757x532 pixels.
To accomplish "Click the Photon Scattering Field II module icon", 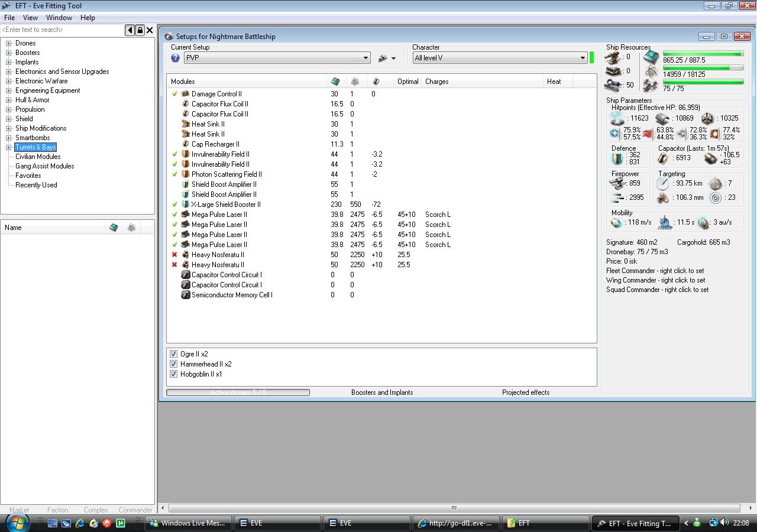I will click(185, 174).
